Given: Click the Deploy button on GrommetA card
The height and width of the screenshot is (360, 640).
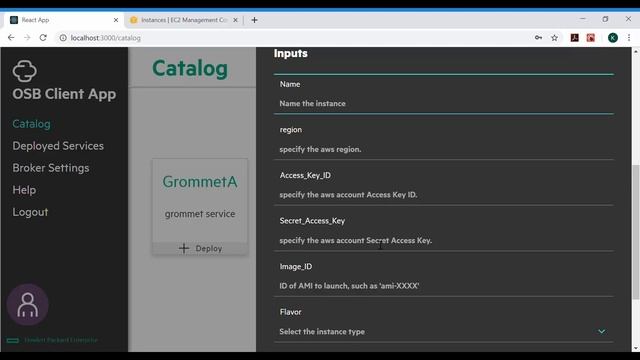Looking at the screenshot, I should [x=200, y=248].
